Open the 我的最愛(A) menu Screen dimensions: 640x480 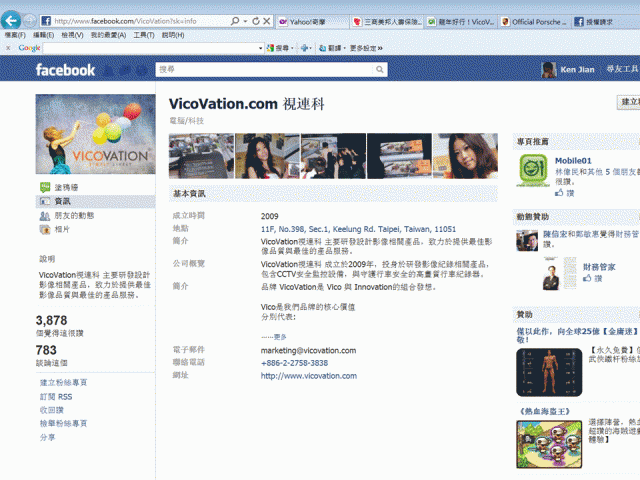coord(108,35)
